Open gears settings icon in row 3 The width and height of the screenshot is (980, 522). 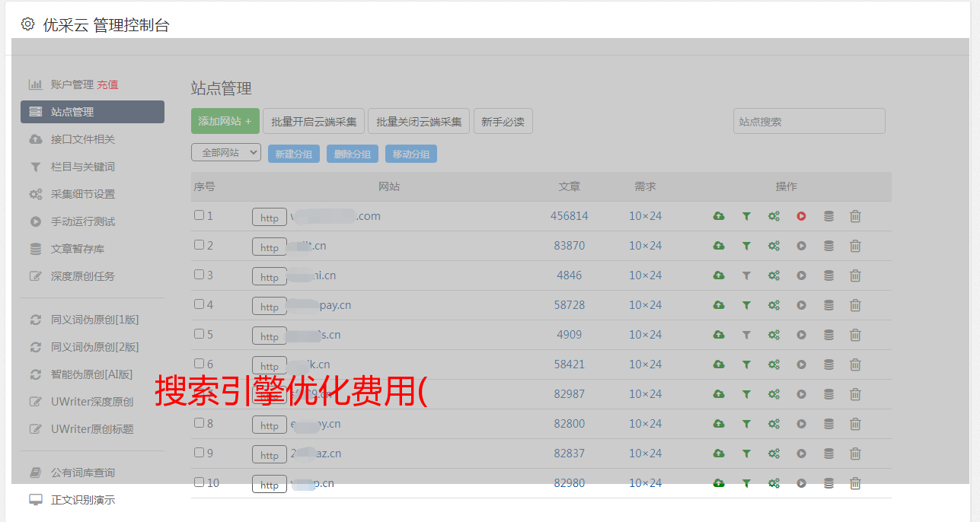(x=774, y=275)
